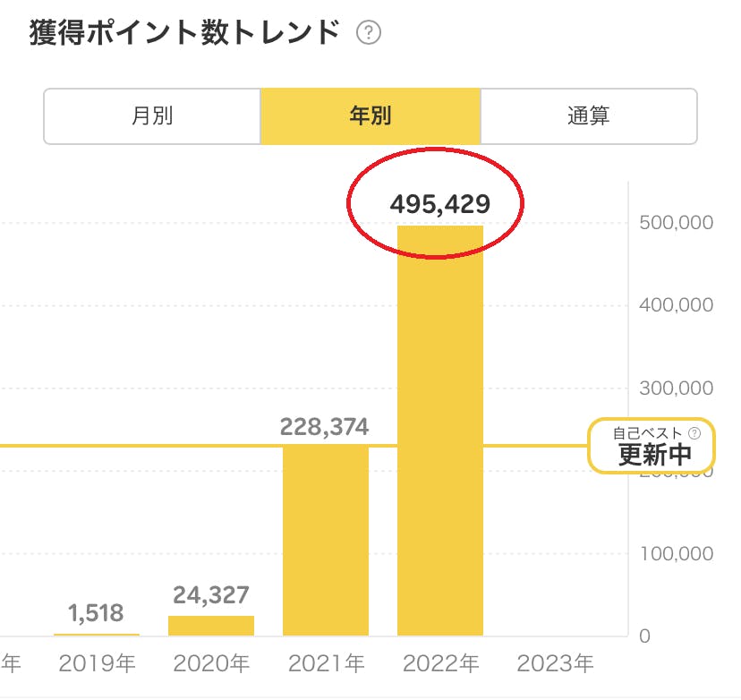Click the 495,429 value label
The width and height of the screenshot is (741, 700).
pyautogui.click(x=440, y=204)
